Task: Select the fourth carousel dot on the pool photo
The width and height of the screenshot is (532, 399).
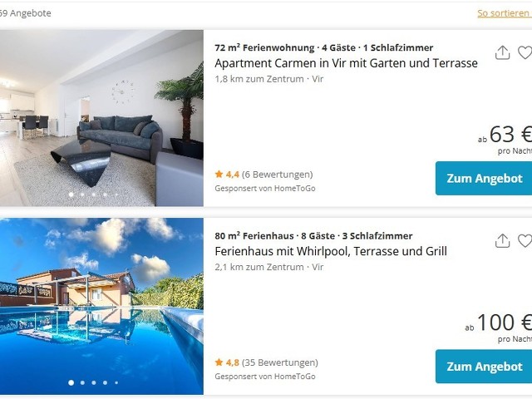Action: (x=106, y=382)
